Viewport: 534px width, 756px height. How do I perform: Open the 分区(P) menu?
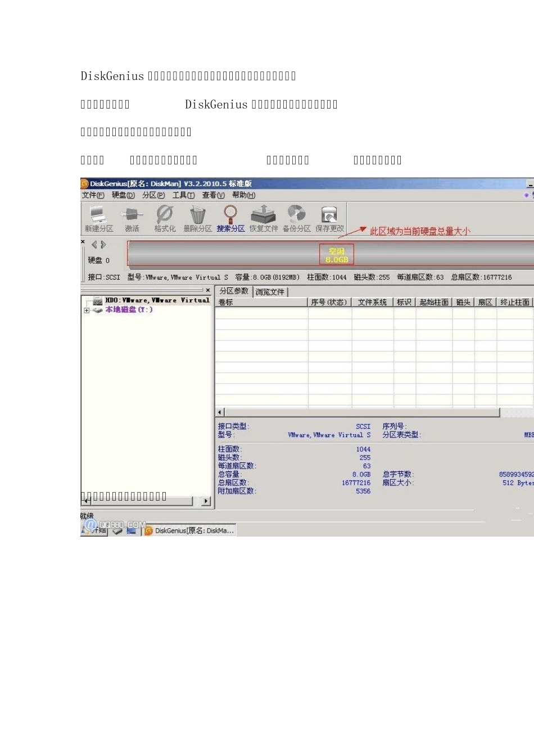153,195
